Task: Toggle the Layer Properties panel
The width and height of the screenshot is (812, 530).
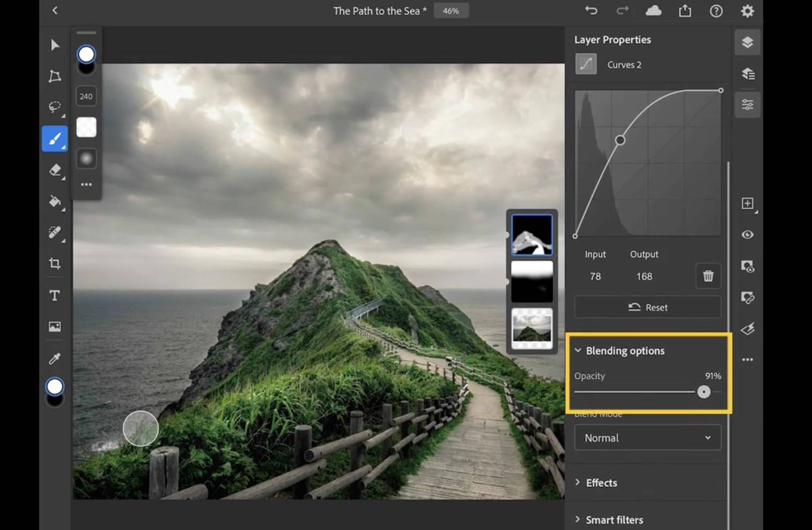Action: coord(747,105)
